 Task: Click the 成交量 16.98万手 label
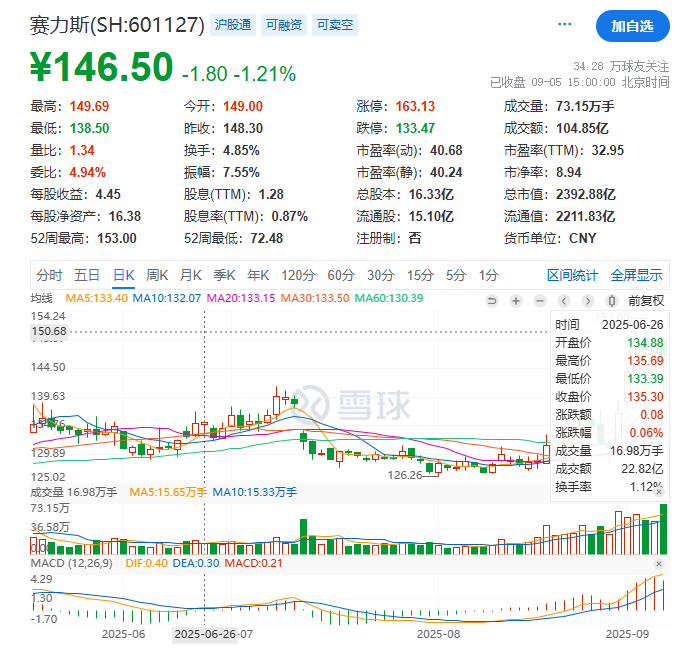click(x=74, y=492)
